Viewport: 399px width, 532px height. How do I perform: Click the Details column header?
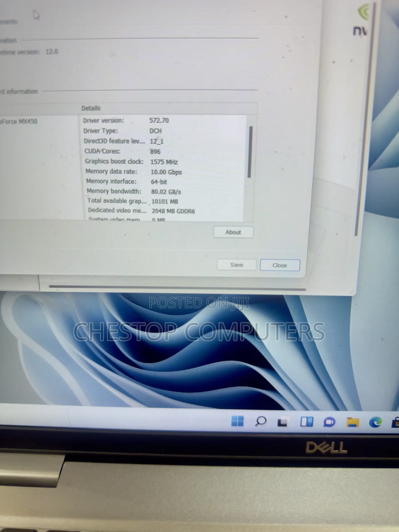(x=91, y=108)
